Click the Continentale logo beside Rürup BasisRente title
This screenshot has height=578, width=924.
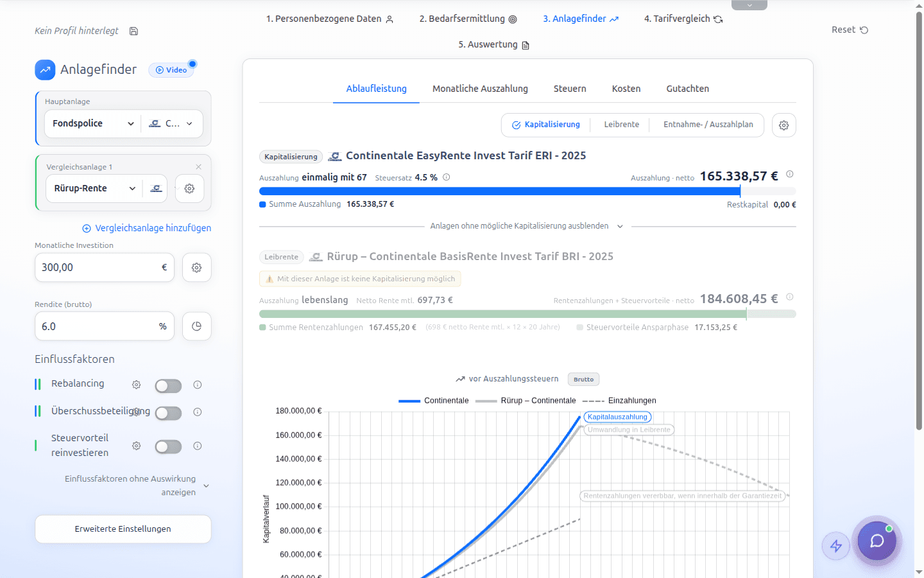[316, 257]
